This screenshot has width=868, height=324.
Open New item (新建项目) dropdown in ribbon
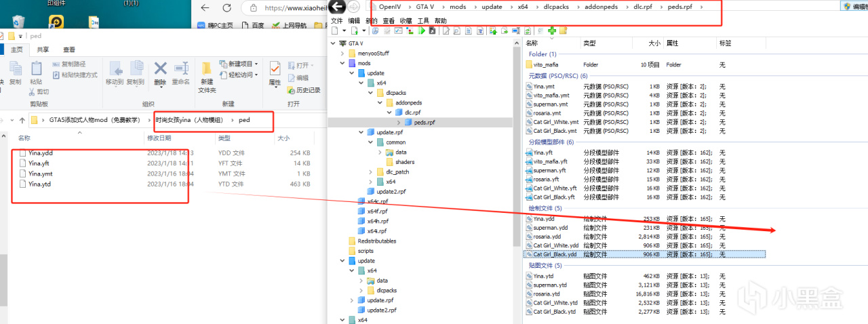[x=238, y=64]
